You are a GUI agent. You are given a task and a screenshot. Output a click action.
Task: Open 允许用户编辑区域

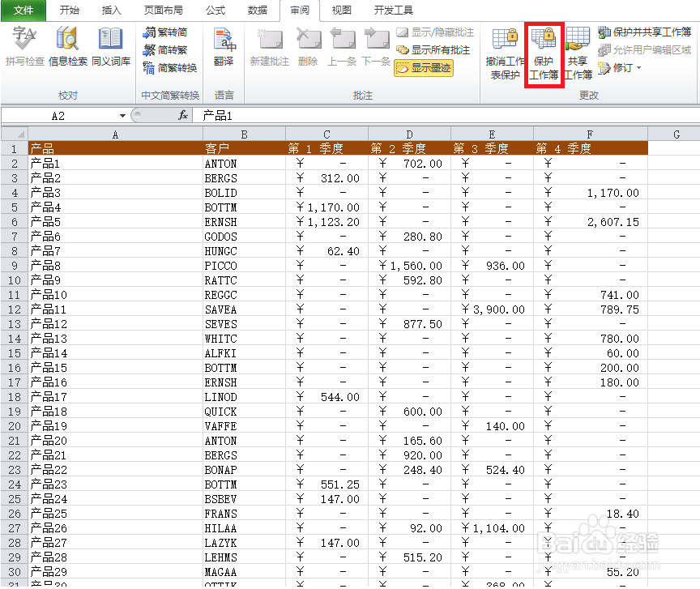tap(645, 50)
